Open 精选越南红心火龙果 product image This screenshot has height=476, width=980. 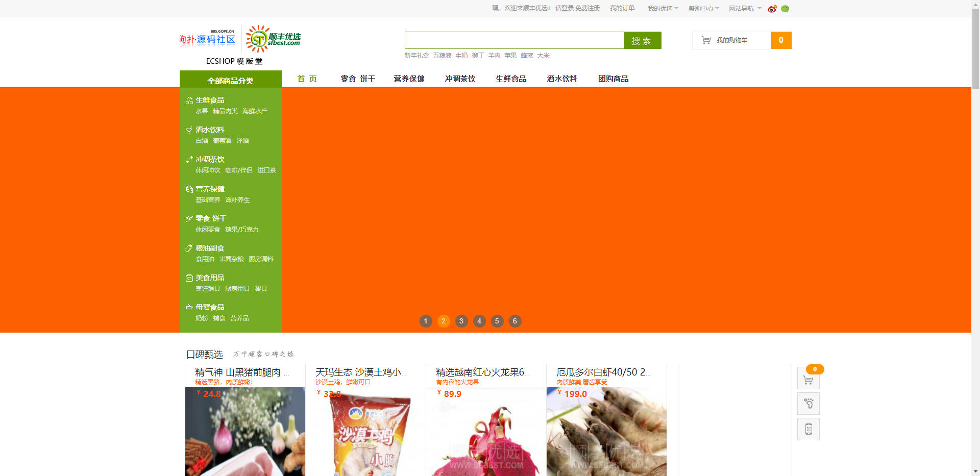point(486,432)
